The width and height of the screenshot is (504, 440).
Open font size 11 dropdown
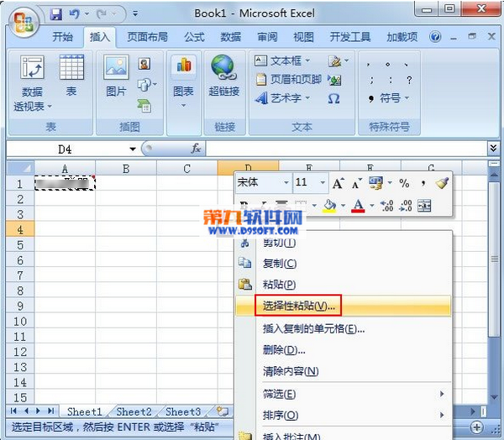click(x=323, y=183)
